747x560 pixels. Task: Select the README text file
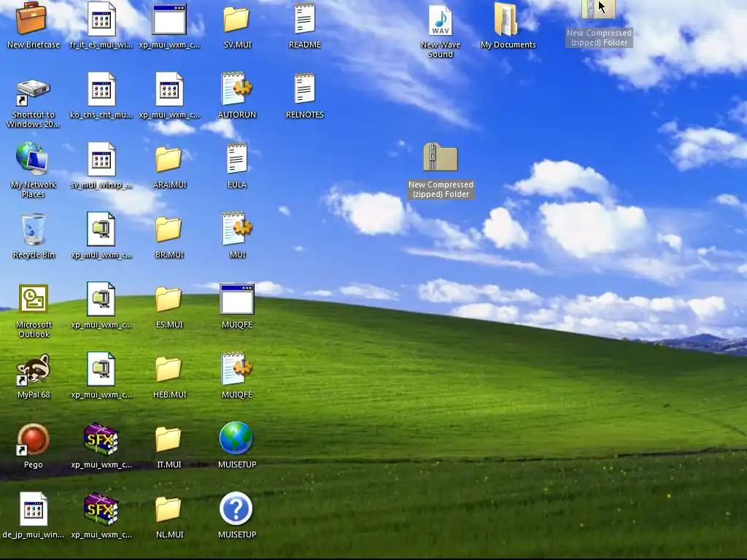pos(304,18)
